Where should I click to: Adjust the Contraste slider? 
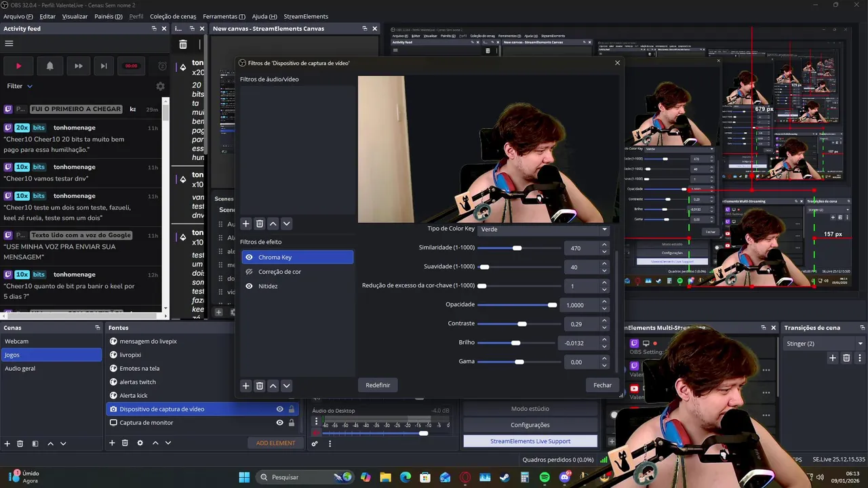518,324
